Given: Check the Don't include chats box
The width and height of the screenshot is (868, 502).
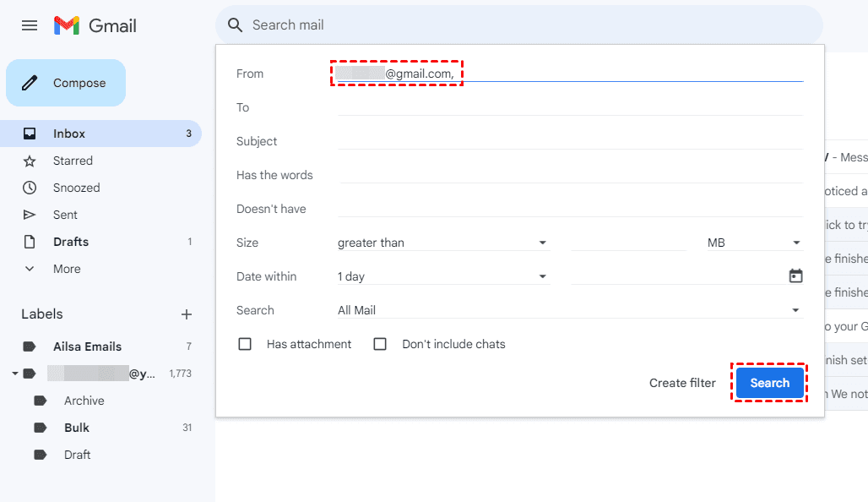Looking at the screenshot, I should pos(380,344).
